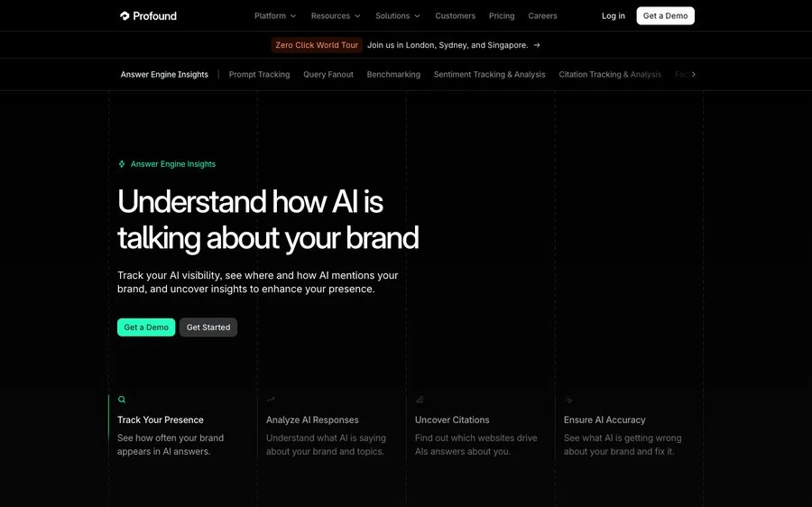Image resolution: width=812 pixels, height=507 pixels.
Task: Open Sentiment Tracking & Analysis tab
Action: tap(489, 75)
